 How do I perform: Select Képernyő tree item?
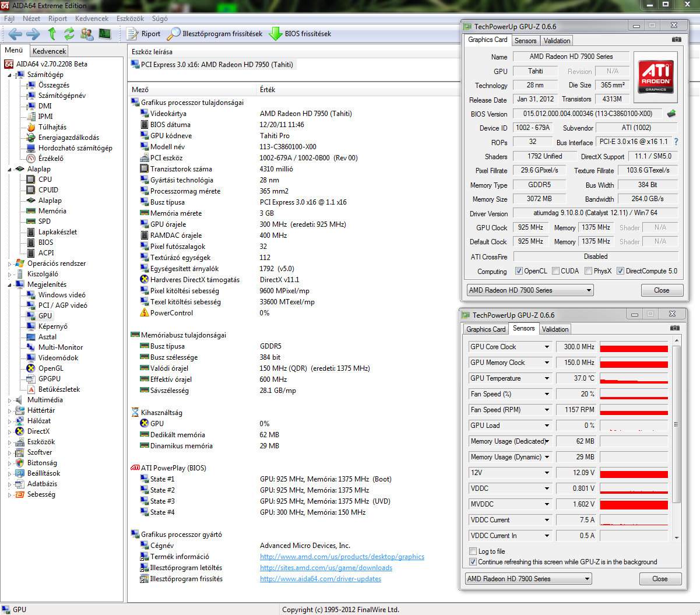pyautogui.click(x=47, y=326)
